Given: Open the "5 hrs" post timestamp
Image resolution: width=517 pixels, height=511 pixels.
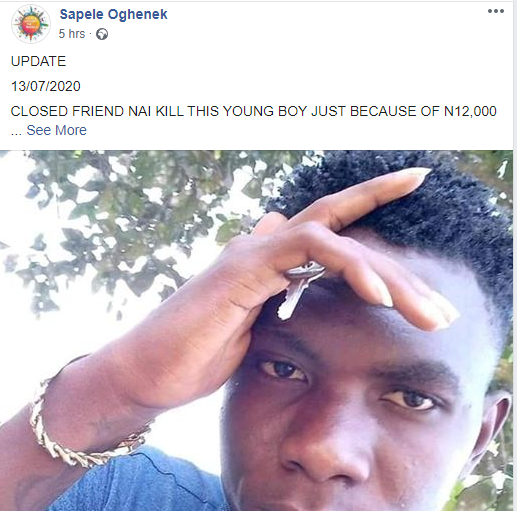Looking at the screenshot, I should tap(72, 34).
